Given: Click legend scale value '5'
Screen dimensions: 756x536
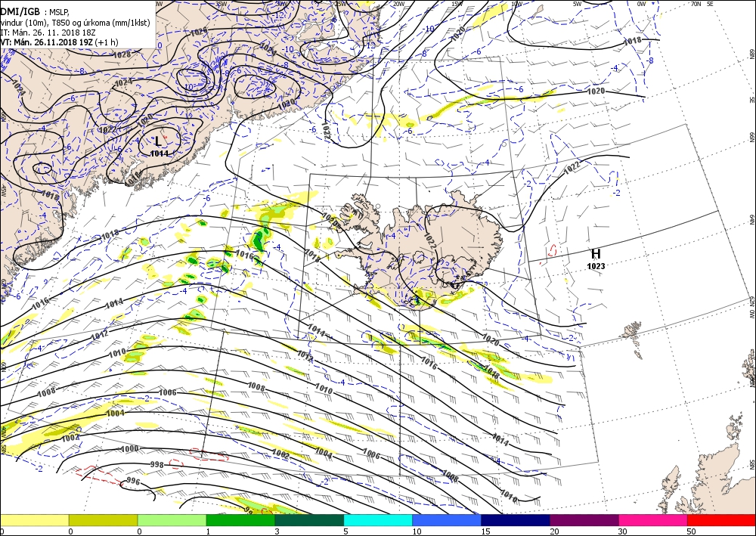Looking at the screenshot, I should (x=345, y=531).
